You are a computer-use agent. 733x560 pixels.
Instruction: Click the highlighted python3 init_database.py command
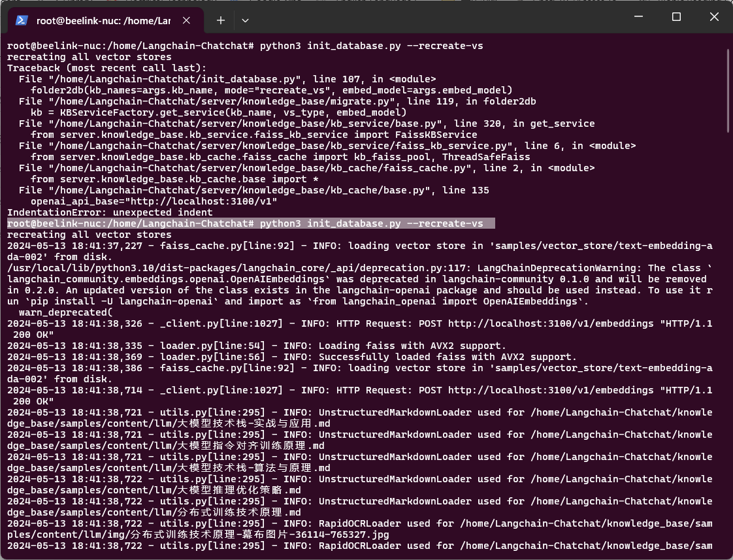[x=371, y=223]
